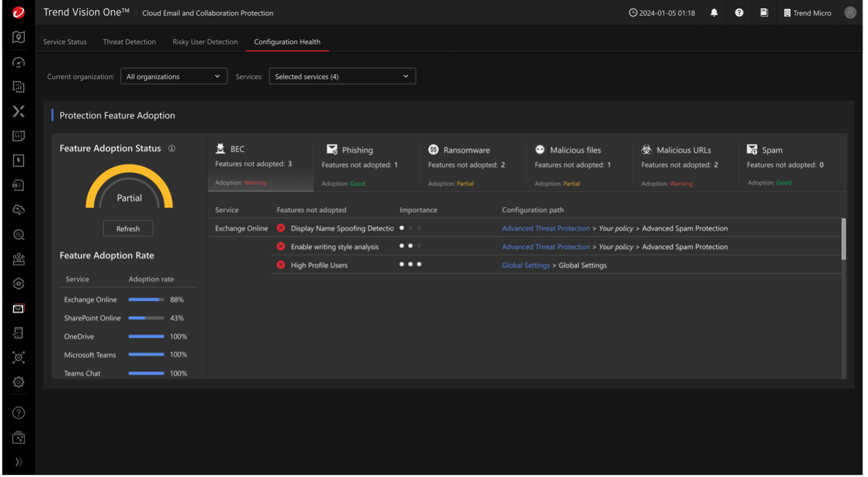Open Advanced Threat Protection link for writing style analysis
The width and height of the screenshot is (868, 477).
pyautogui.click(x=546, y=247)
